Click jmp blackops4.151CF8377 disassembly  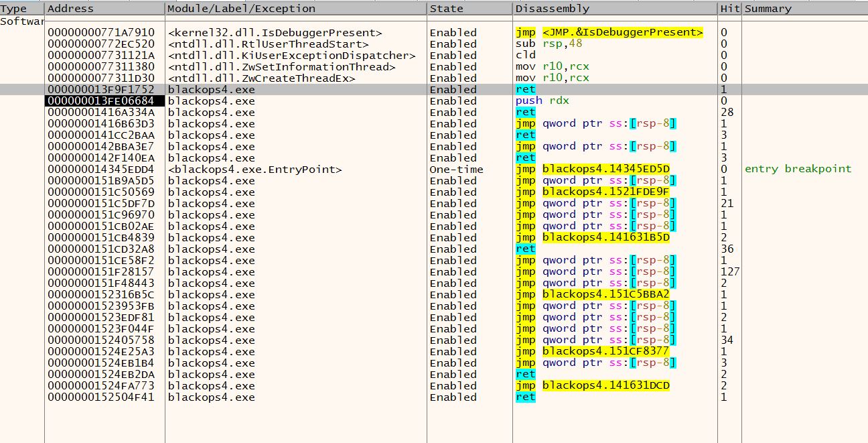(593, 352)
